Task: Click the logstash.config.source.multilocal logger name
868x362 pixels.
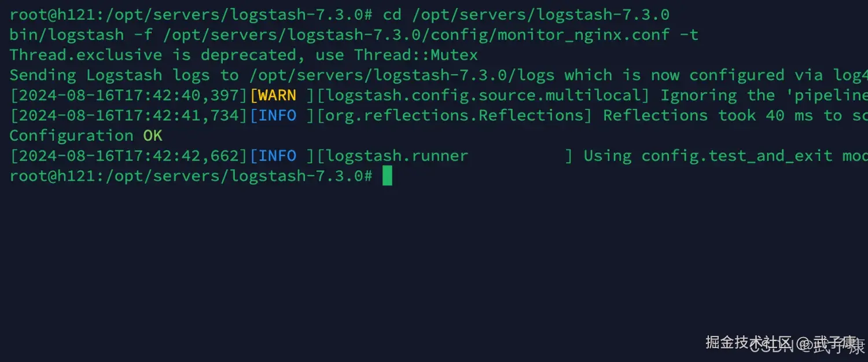Action: coord(483,96)
